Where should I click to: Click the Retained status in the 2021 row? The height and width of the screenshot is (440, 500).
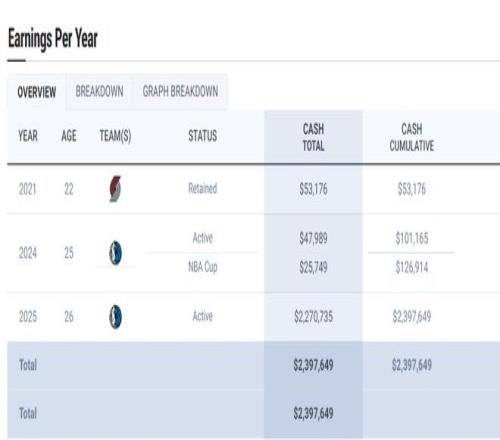click(x=203, y=188)
